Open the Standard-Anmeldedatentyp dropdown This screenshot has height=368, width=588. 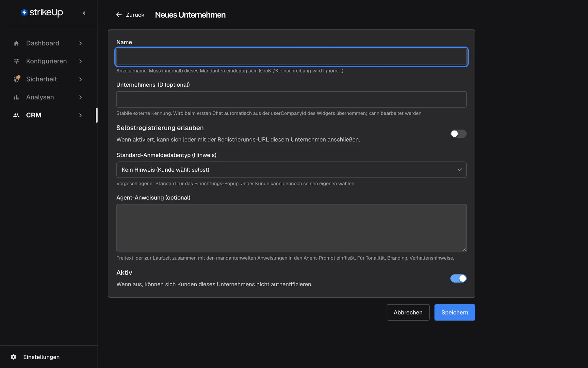tap(291, 170)
